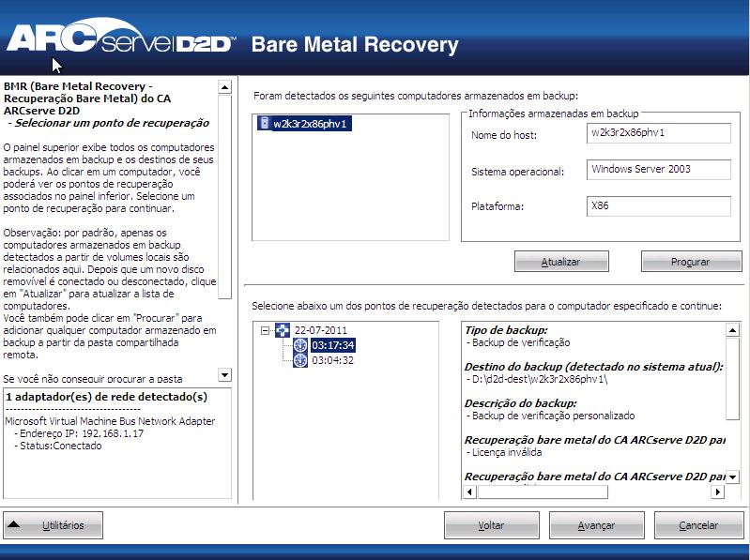Viewport: 750px width, 560px height.
Task: Click the 'Bare Metal Recovery' title text
Action: (355, 44)
